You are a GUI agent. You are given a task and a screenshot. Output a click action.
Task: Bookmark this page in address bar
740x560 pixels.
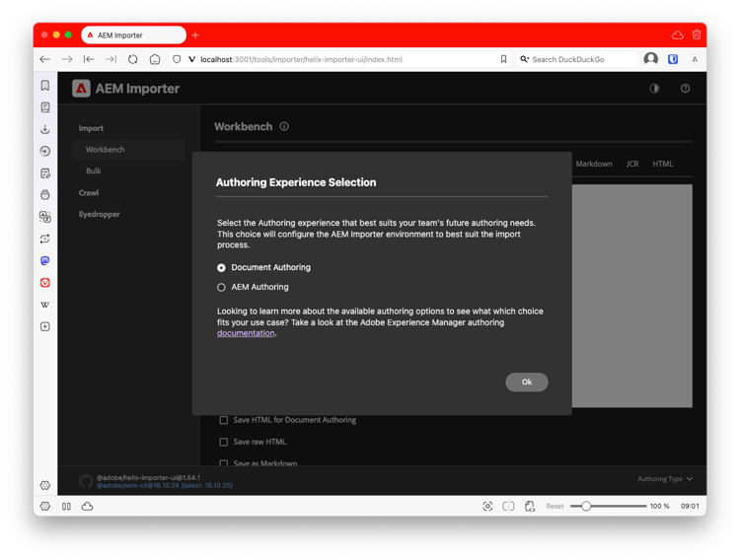click(x=503, y=59)
